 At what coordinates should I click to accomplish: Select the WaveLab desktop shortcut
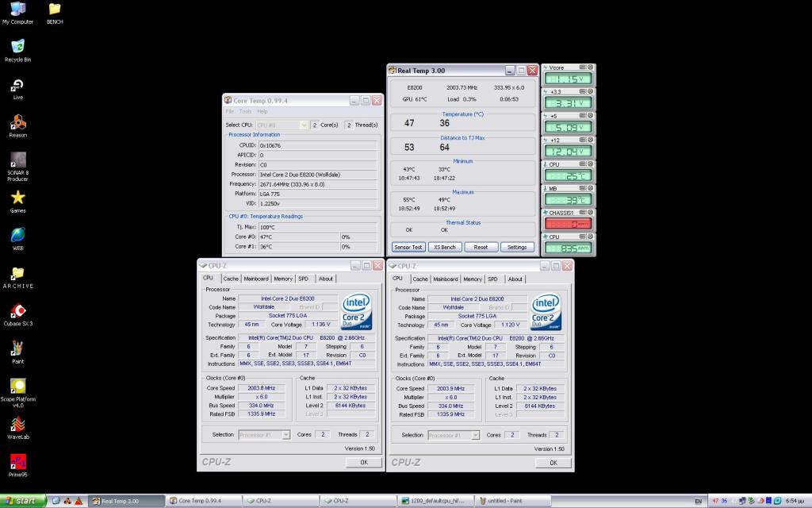tap(17, 428)
